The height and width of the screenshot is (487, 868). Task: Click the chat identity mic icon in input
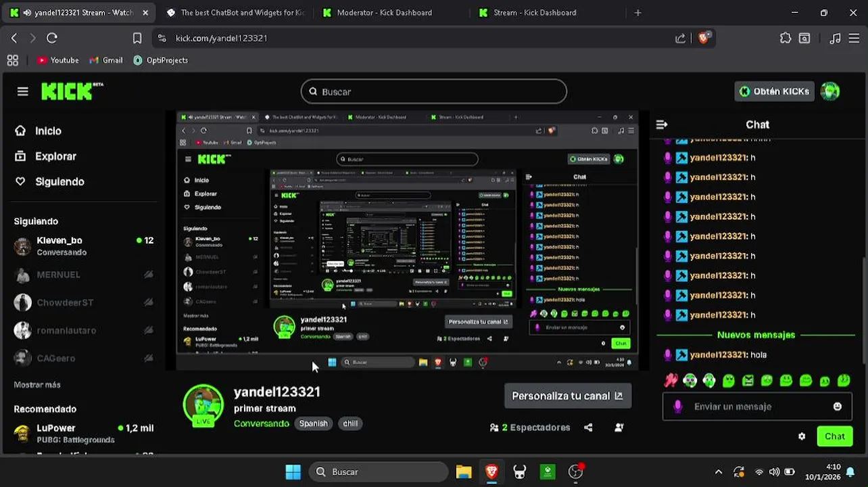pos(678,407)
